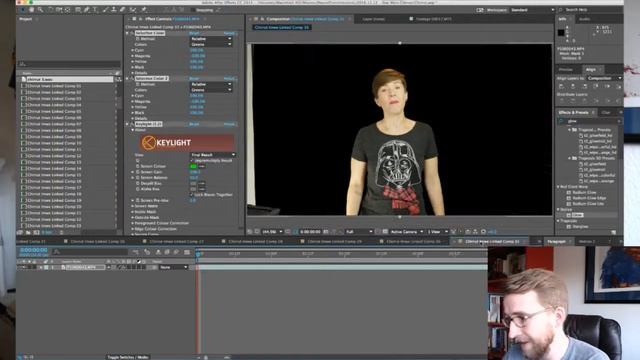
Task: Click first align icon under Align Layers
Action: click(562, 86)
